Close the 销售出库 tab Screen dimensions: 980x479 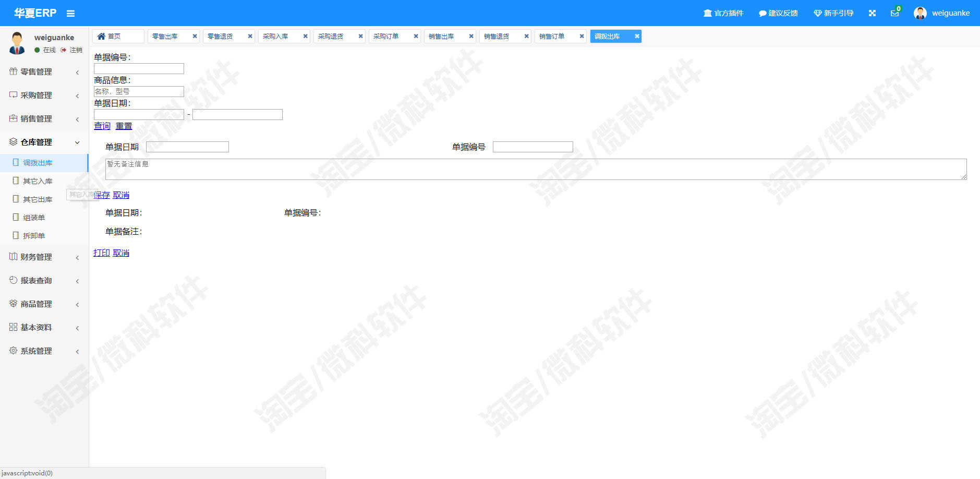[471, 37]
